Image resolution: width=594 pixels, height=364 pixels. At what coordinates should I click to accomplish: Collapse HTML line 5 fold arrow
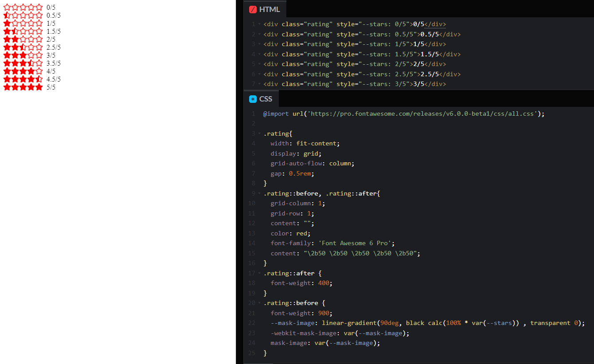click(259, 64)
